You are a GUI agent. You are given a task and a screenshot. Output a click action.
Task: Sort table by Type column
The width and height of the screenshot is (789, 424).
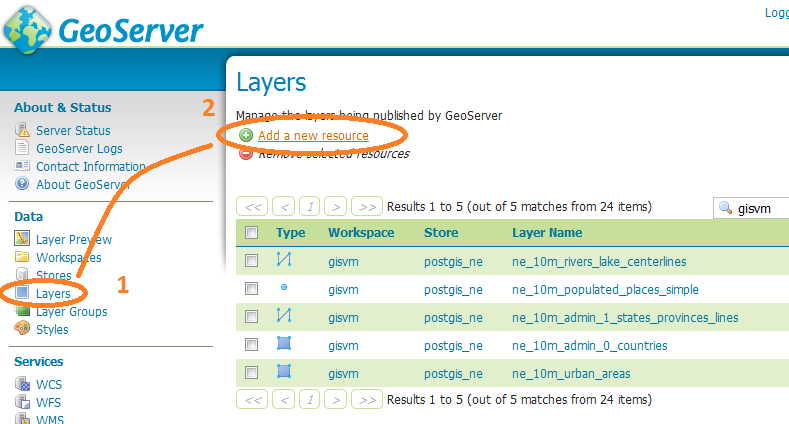click(x=290, y=233)
